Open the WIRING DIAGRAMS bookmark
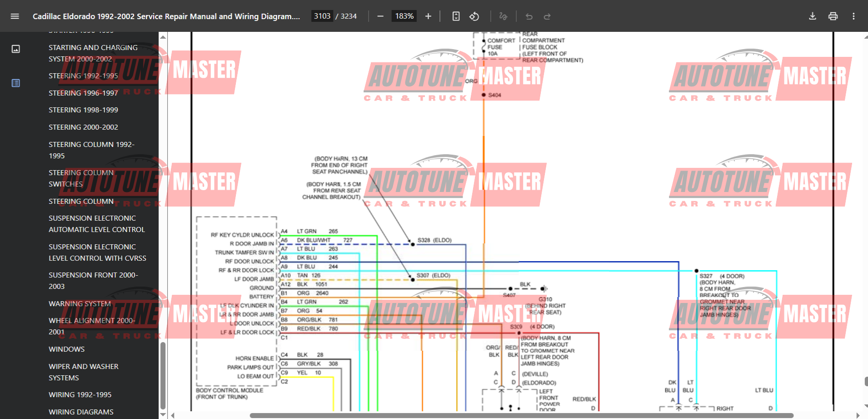The width and height of the screenshot is (868, 419). (81, 411)
